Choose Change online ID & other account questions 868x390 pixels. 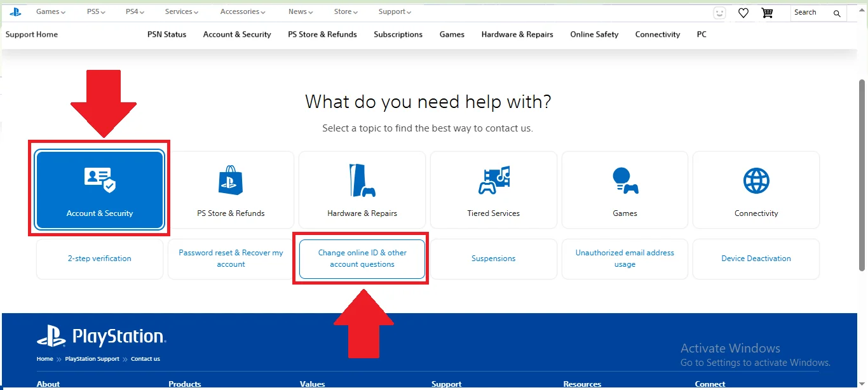click(x=362, y=259)
